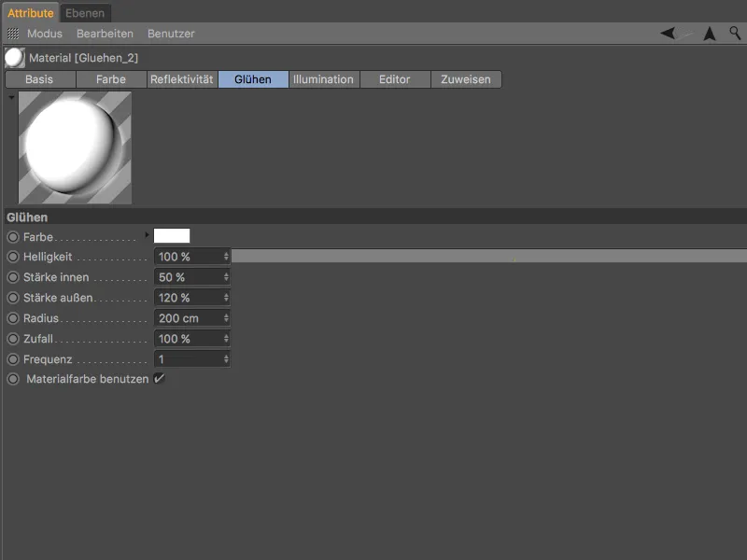Click the grid handle icon beside Modus

pyautogui.click(x=13, y=34)
